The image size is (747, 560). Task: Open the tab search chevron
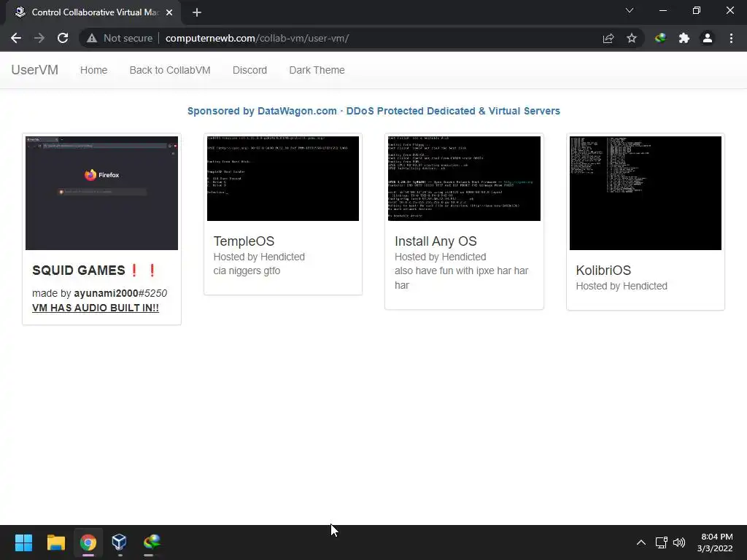click(630, 10)
